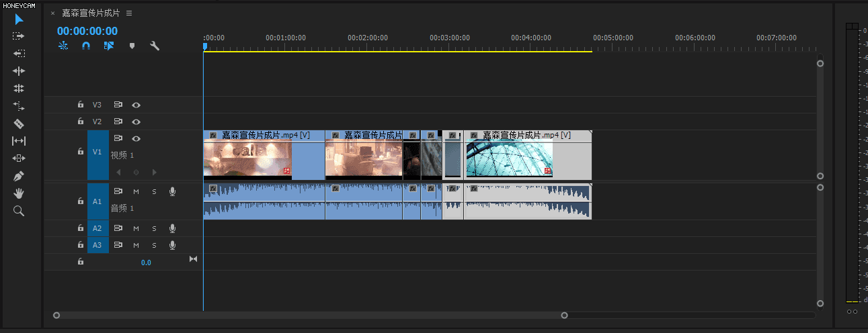The height and width of the screenshot is (333, 868).
Task: Toggle nest-or-individual-clips sequence insert button
Action: 63,46
